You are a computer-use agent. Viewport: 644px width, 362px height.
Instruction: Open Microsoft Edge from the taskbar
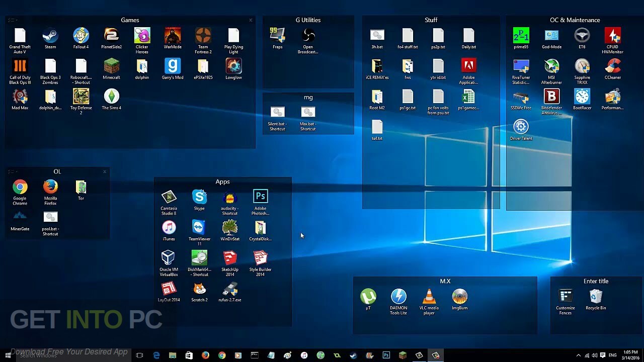(x=156, y=355)
